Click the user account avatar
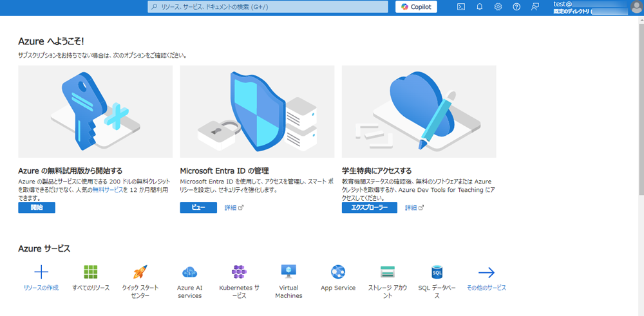644x316 pixels. (x=636, y=7)
